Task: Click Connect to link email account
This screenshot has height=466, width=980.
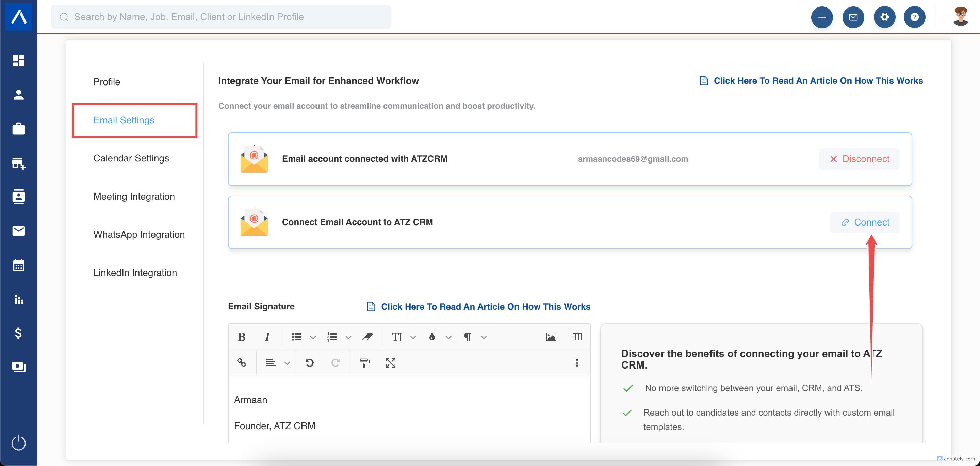Action: coord(865,222)
